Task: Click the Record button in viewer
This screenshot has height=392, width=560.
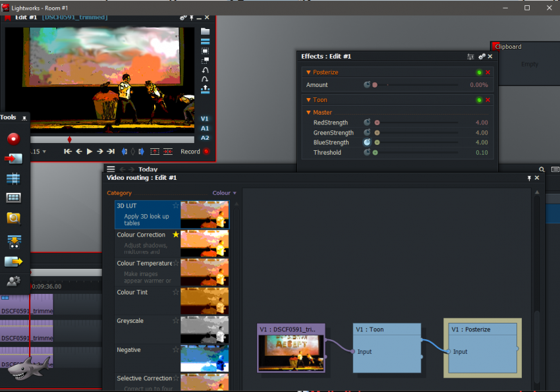Action: pos(195,152)
